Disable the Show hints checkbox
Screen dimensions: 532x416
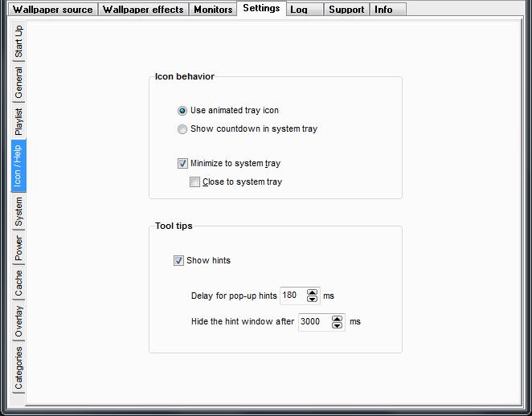tap(178, 261)
